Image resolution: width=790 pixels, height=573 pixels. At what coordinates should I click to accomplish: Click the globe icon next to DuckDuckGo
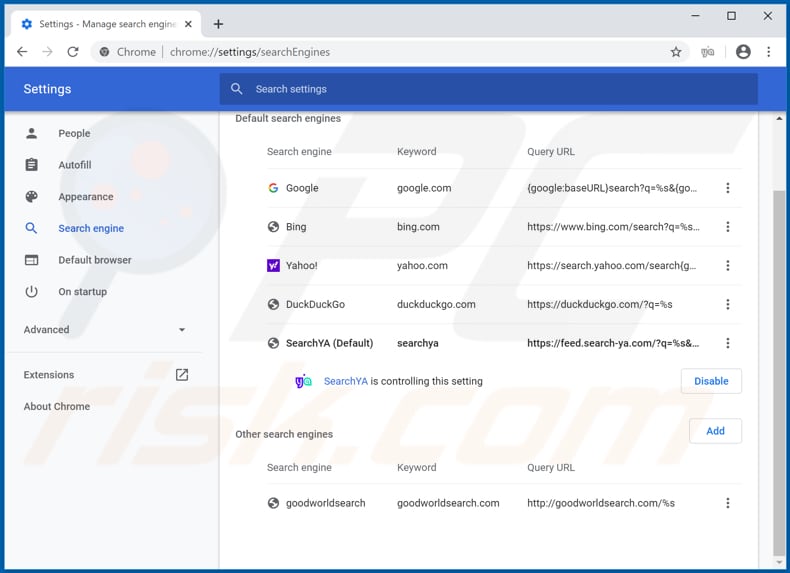(x=273, y=304)
